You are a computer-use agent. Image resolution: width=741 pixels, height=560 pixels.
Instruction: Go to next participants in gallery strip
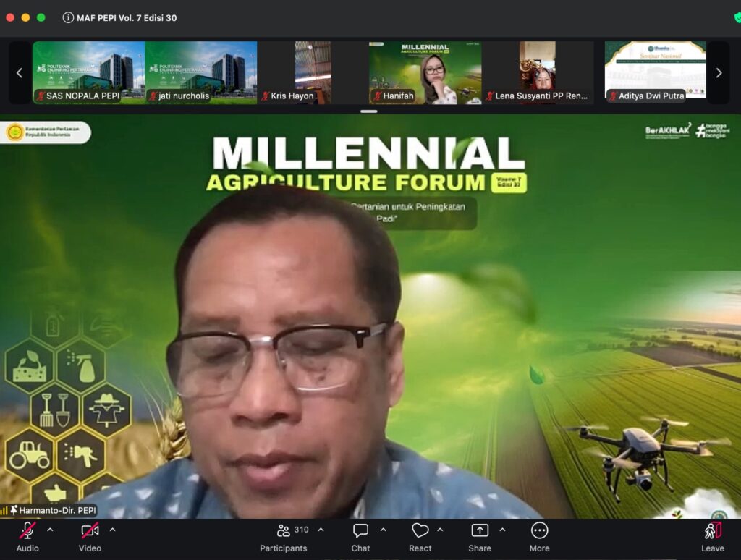coord(719,73)
